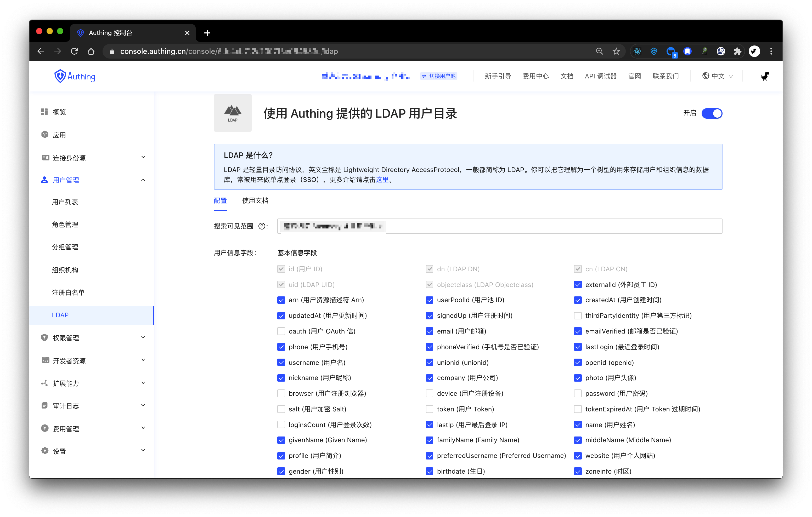Click the Authing shield logo
The height and width of the screenshot is (517, 812).
(x=60, y=76)
